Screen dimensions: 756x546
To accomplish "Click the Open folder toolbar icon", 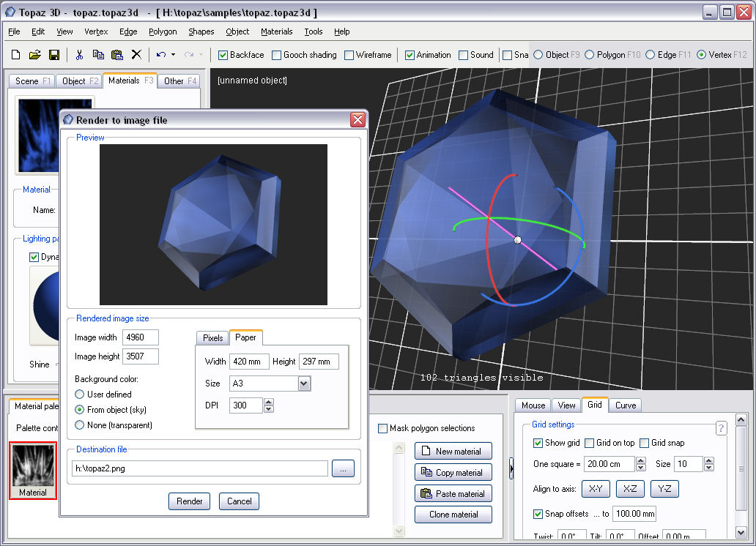I will point(34,55).
